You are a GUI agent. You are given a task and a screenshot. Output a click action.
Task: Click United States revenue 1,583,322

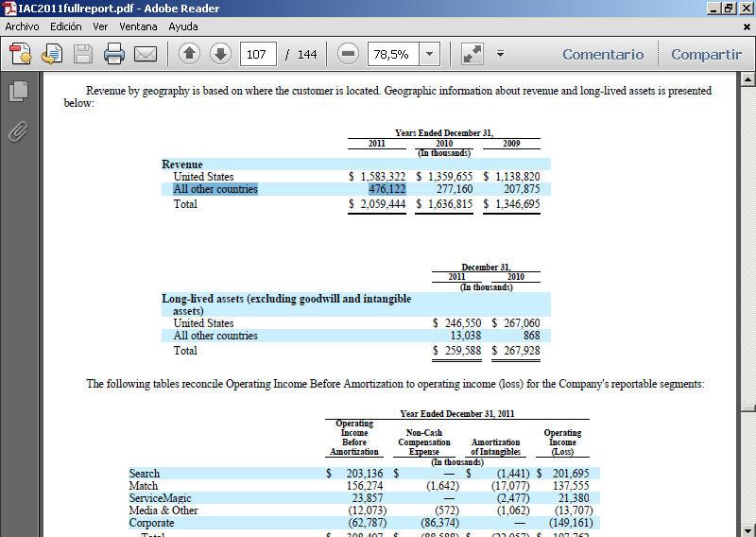(x=383, y=177)
